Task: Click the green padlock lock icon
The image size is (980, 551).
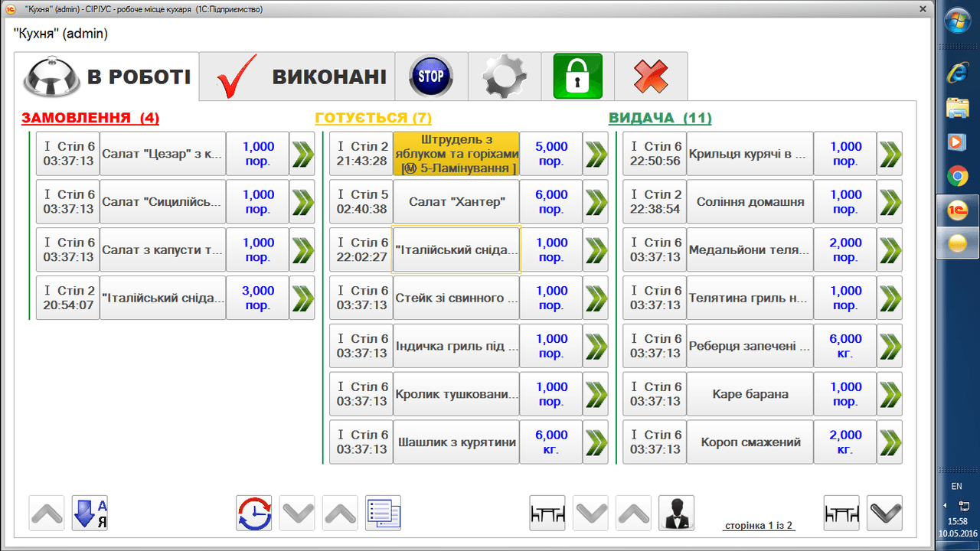Action: pyautogui.click(x=577, y=77)
